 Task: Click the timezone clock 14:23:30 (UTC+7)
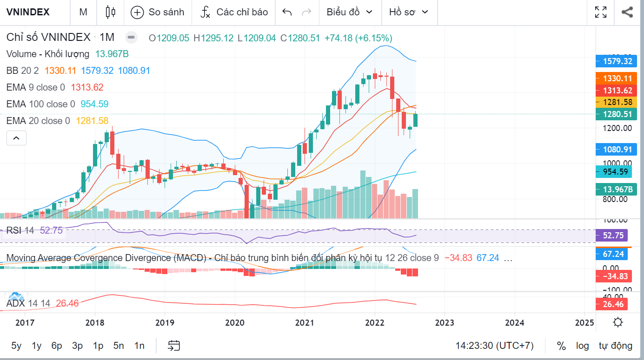(x=495, y=346)
